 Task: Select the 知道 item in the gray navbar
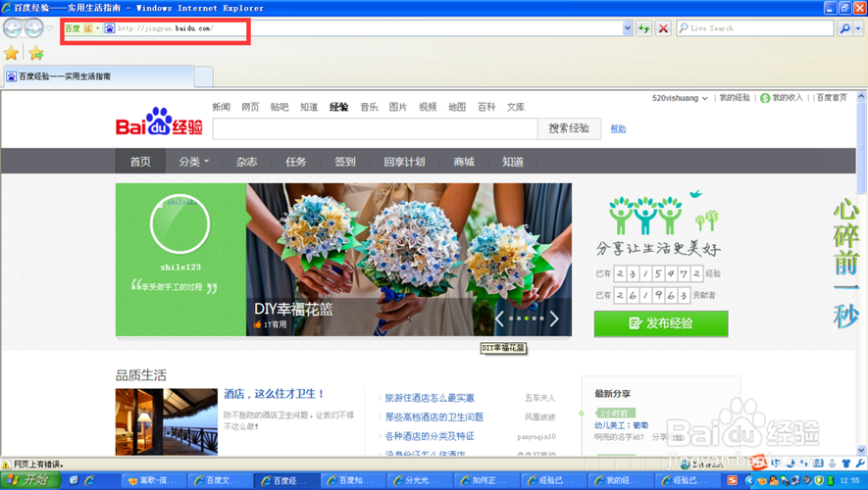click(x=513, y=162)
